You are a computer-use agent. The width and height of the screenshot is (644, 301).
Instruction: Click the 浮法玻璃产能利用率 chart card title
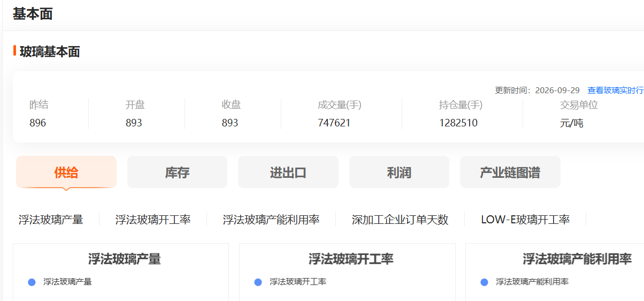(x=577, y=259)
